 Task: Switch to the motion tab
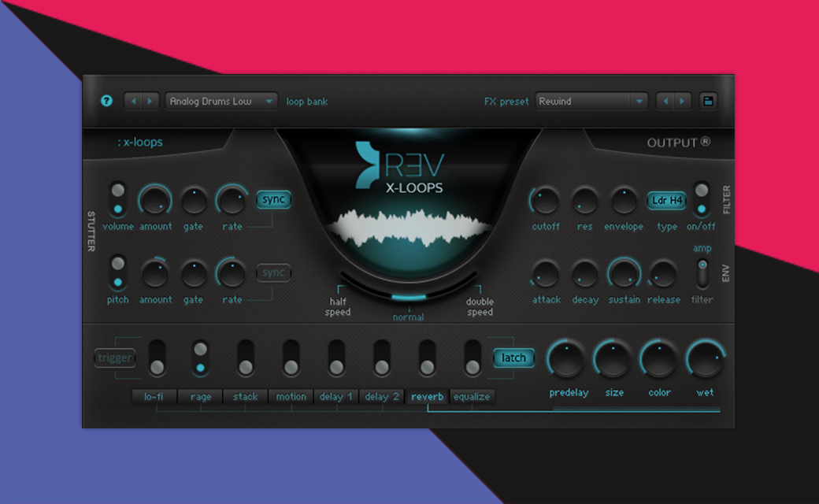(x=291, y=396)
